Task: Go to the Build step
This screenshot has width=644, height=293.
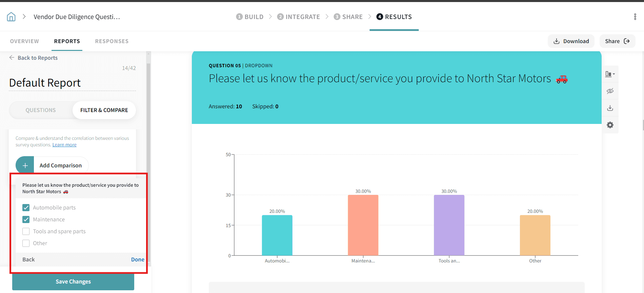Action: coord(250,17)
